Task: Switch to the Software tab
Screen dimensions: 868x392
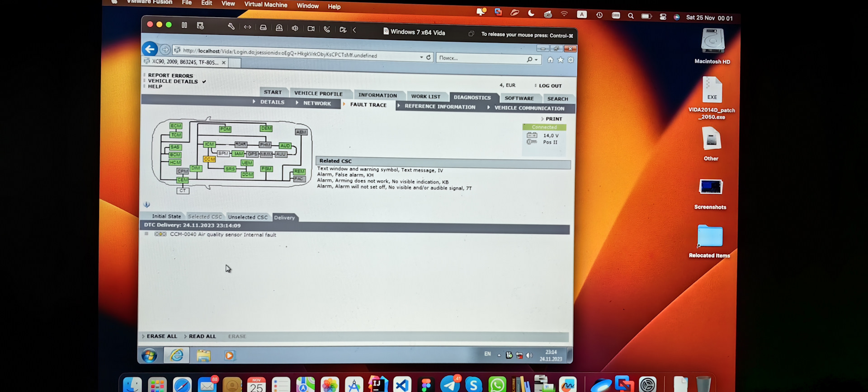Action: (519, 98)
